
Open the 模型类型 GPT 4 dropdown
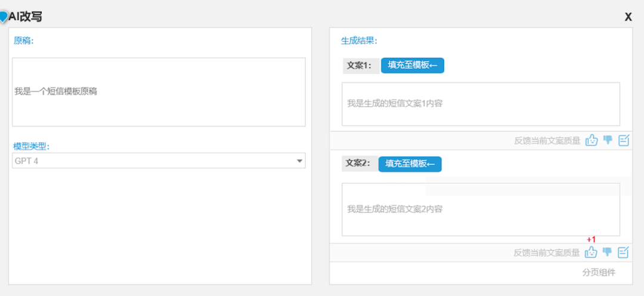(x=159, y=161)
